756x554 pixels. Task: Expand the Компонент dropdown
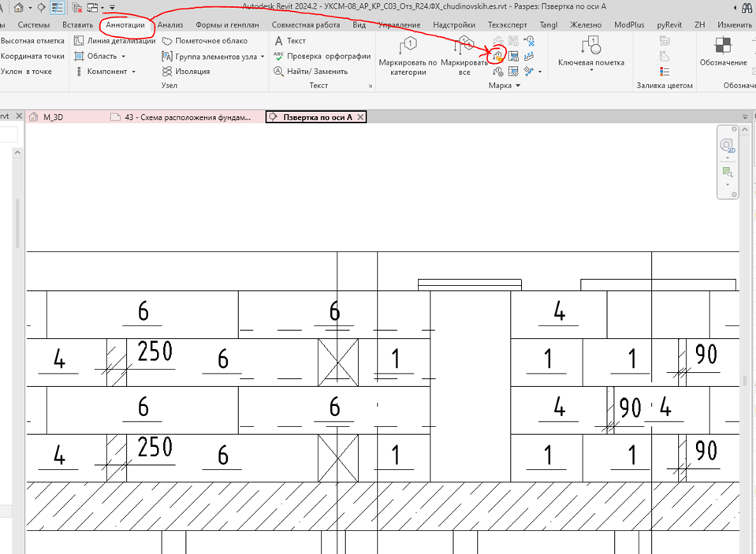133,72
